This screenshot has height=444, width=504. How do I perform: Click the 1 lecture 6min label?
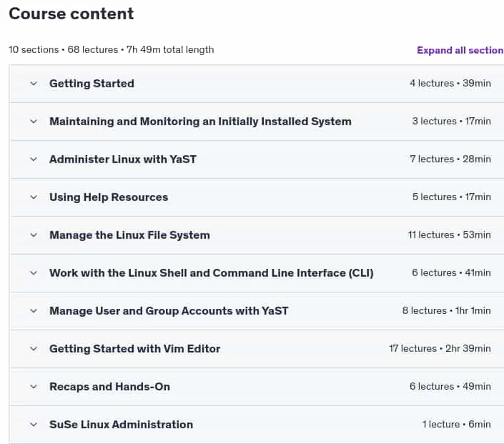[456, 425]
